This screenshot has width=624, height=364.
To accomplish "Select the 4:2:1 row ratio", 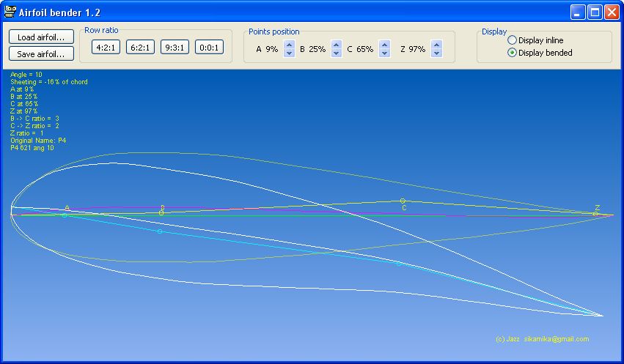I will pyautogui.click(x=106, y=48).
